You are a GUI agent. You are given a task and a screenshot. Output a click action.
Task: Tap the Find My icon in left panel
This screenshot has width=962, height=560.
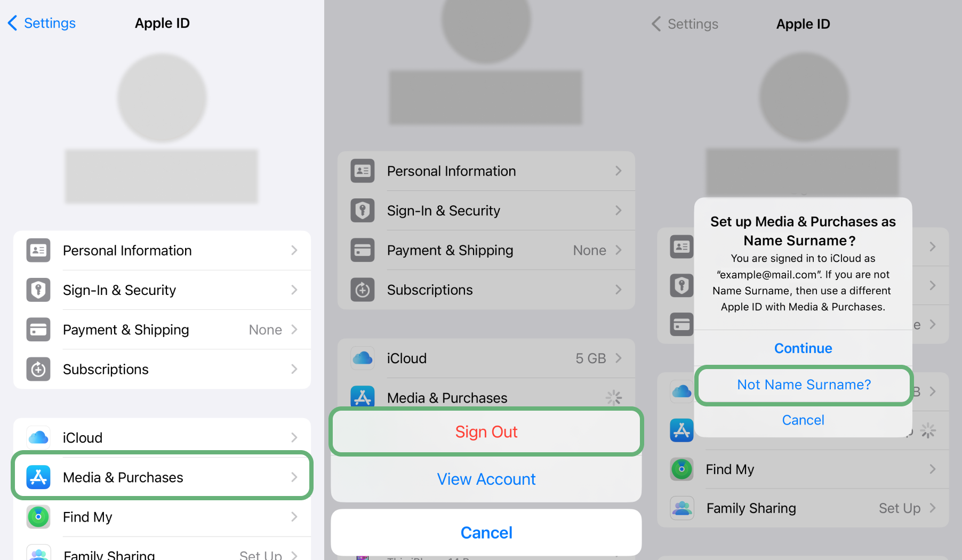[38, 517]
